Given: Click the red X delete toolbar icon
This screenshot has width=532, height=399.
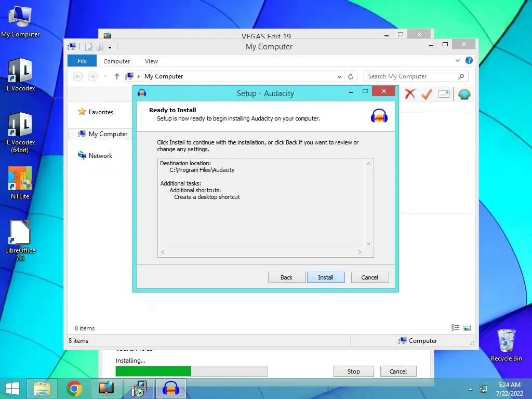Looking at the screenshot, I should (410, 94).
